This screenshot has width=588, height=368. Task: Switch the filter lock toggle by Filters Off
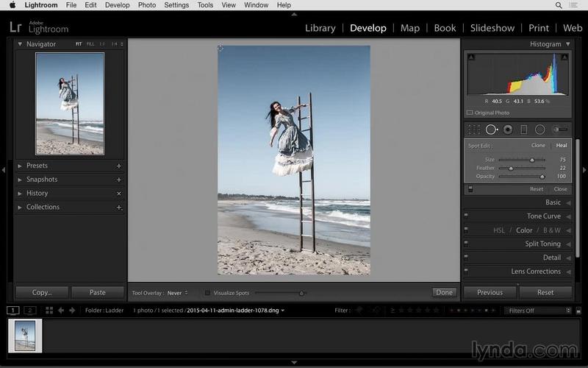click(578, 311)
